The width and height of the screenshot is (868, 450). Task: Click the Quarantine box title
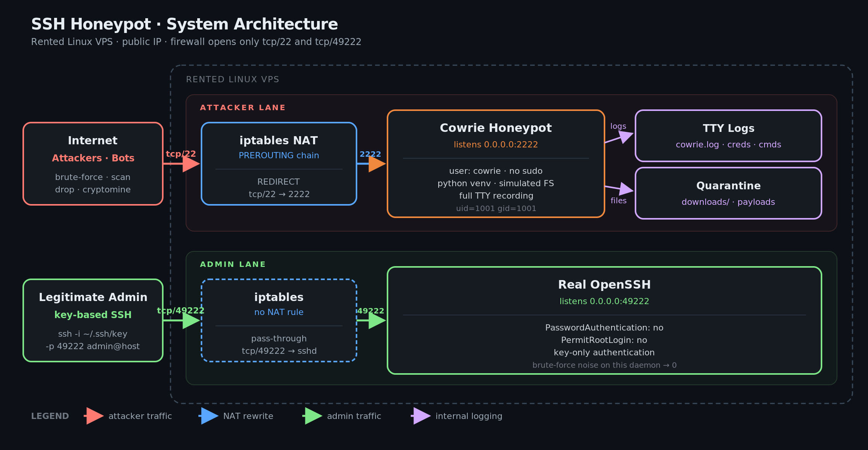click(x=728, y=186)
